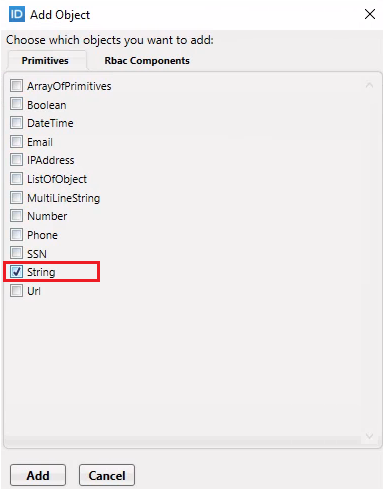Click the ID application icon in title bar
Viewport: 383px width, 489px height.
[x=16, y=14]
